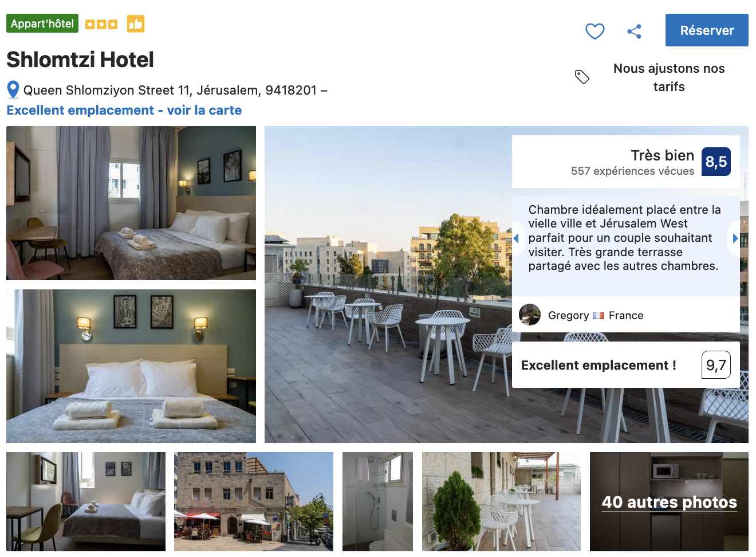756x557 pixels.
Task: Click the share icon
Action: pos(634,31)
